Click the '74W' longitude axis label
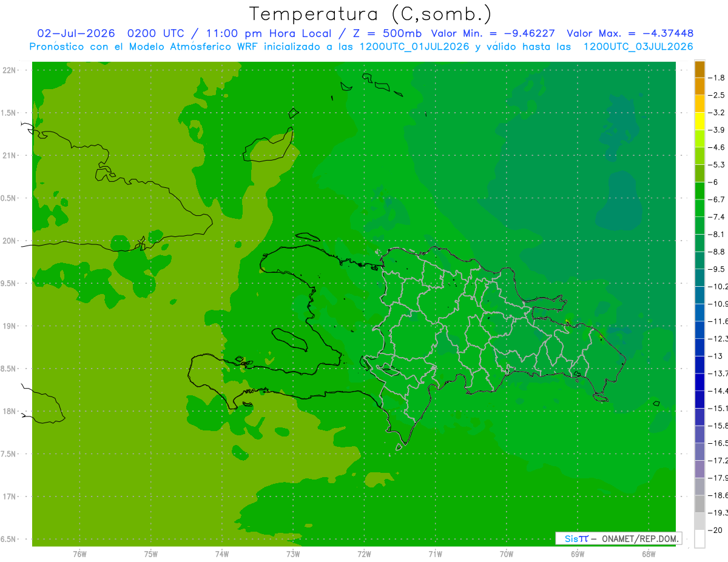Screen dimensions: 728x562 221,554
